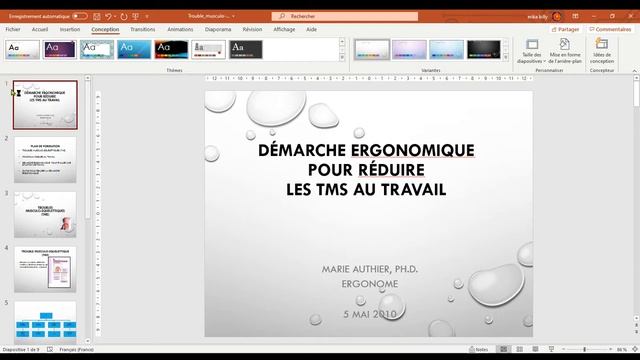
Task: Expand the themes gallery More arrow
Action: click(342, 58)
